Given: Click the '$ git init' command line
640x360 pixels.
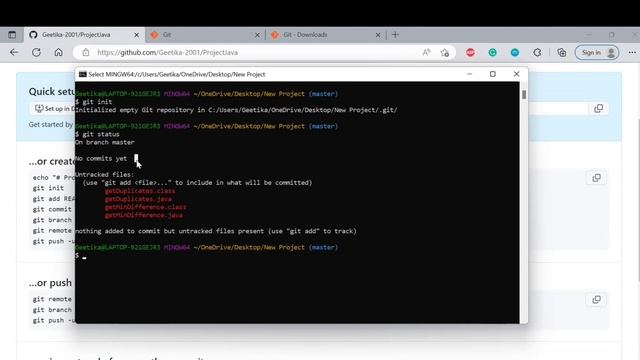Looking at the screenshot, I should tap(93, 102).
